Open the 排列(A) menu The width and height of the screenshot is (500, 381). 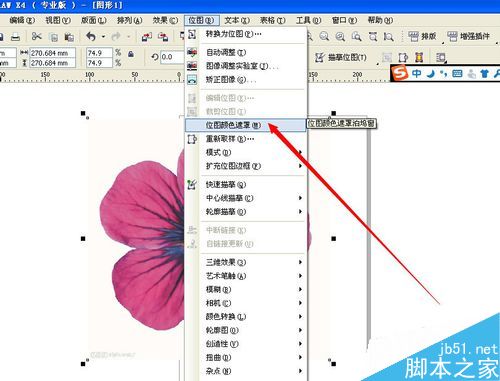pyautogui.click(x=129, y=20)
